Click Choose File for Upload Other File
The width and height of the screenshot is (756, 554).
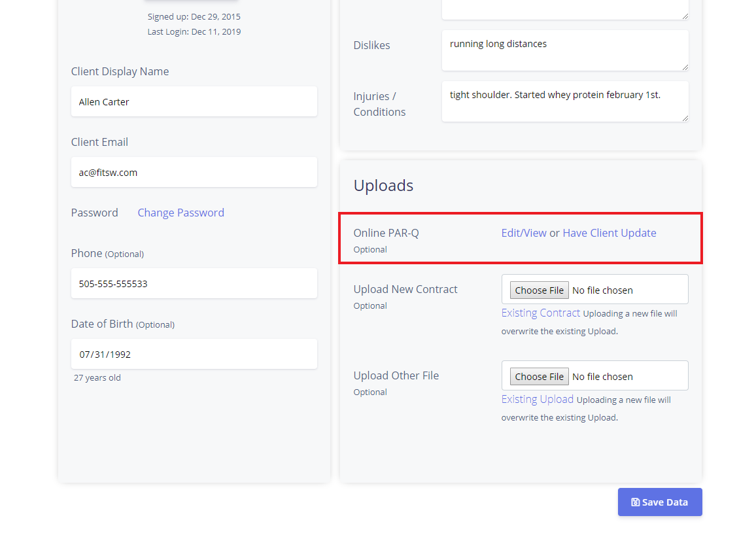[x=539, y=376]
